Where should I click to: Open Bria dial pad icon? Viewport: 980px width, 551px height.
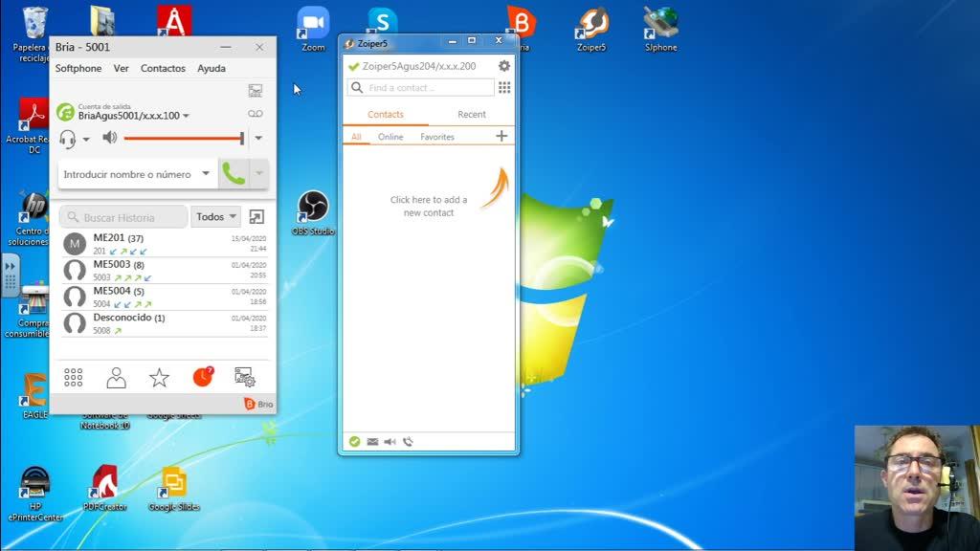pos(73,377)
